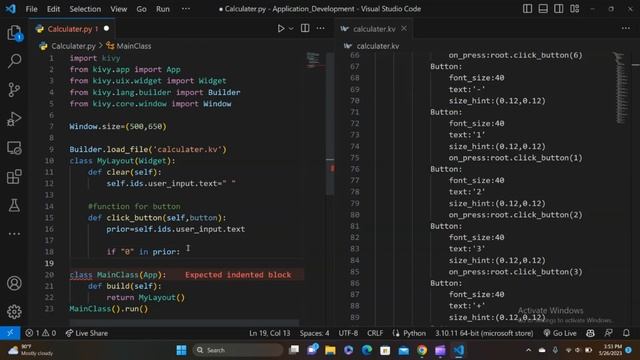Image resolution: width=640 pixels, height=360 pixels.
Task: Click the taskbar Search box
Action: 238,350
